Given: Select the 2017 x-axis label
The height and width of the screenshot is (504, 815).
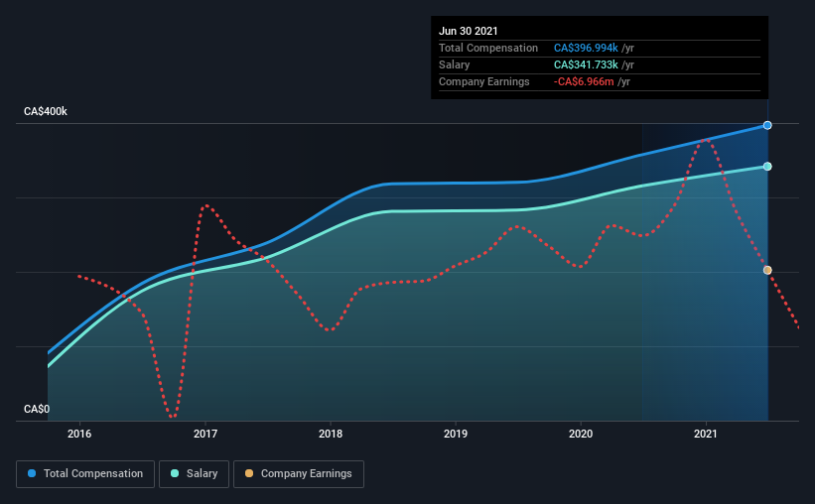Looking at the screenshot, I should tap(205, 434).
